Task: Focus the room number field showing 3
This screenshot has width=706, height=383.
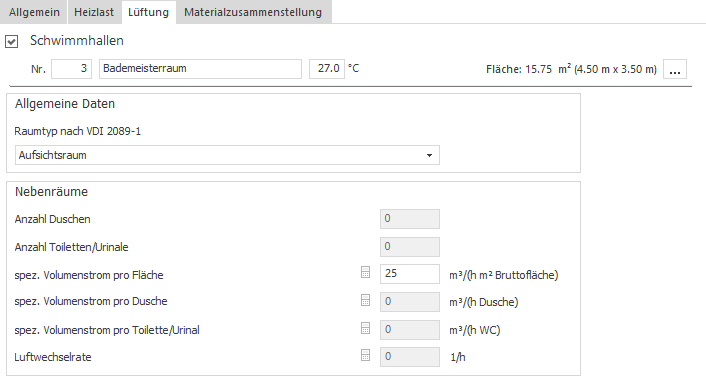Action: pos(72,69)
